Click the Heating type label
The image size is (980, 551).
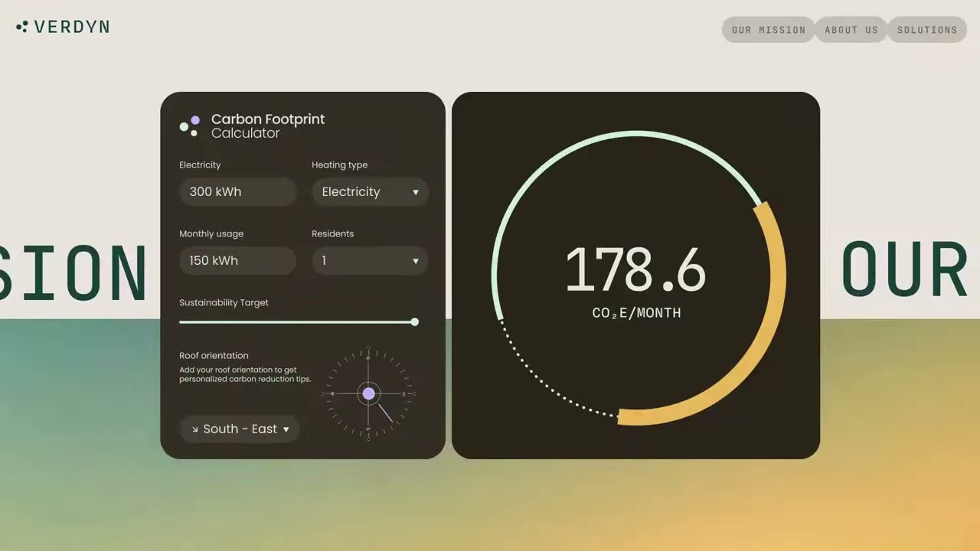coord(339,165)
